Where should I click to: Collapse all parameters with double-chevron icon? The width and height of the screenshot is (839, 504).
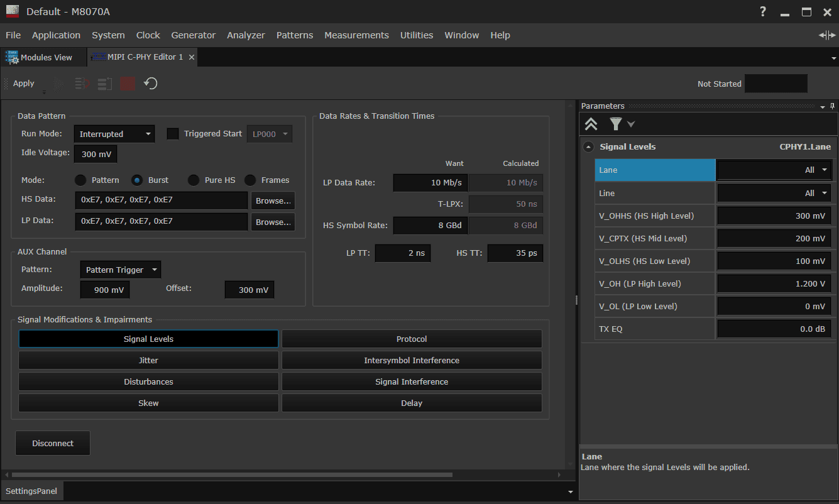tap(591, 124)
